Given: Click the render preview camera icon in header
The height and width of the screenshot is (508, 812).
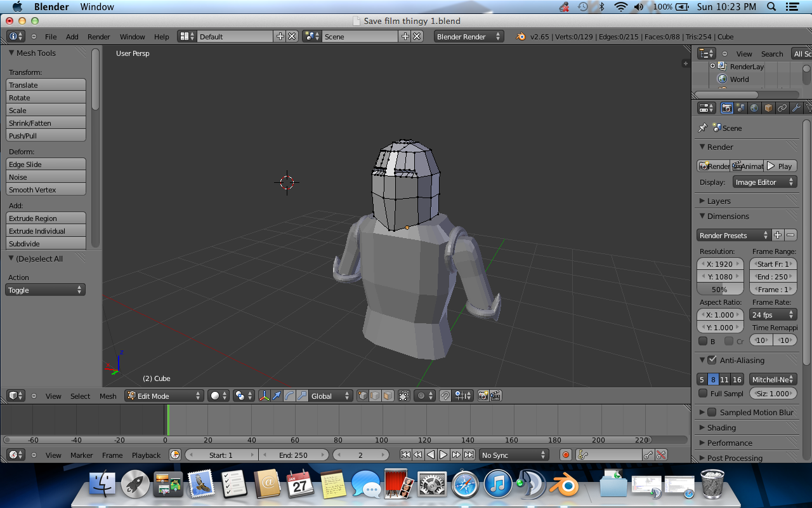Looking at the screenshot, I should [x=483, y=396].
